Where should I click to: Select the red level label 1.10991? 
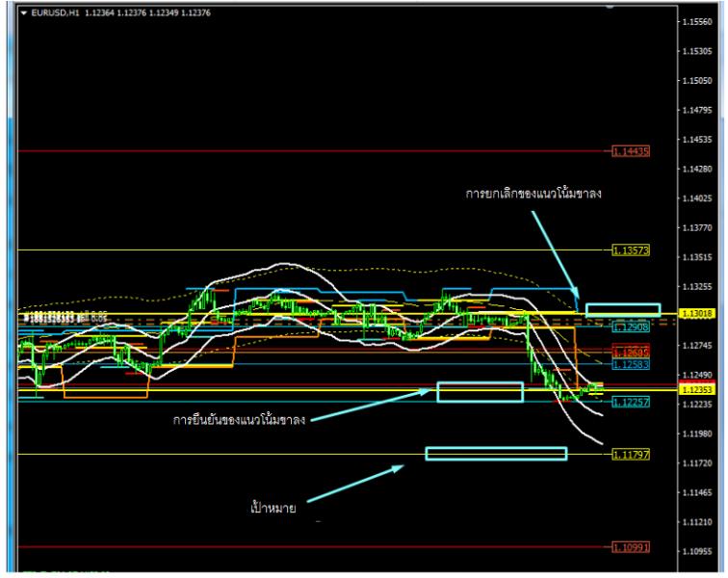pos(631,547)
